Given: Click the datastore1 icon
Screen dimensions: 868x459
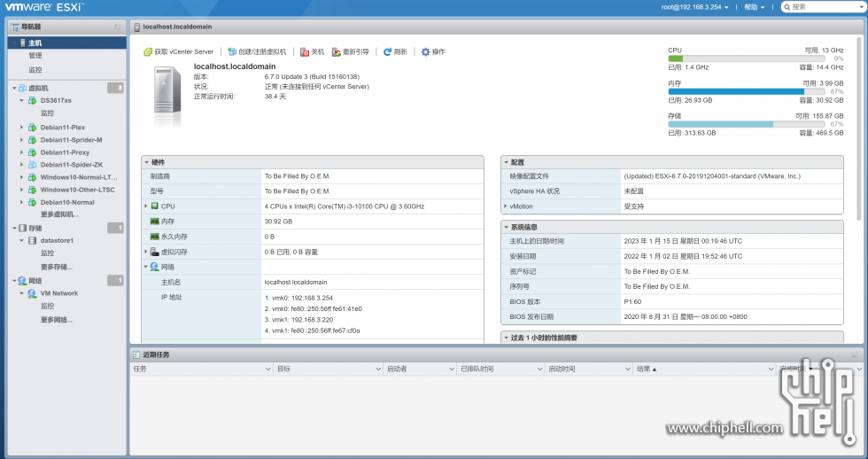Looking at the screenshot, I should point(32,241).
